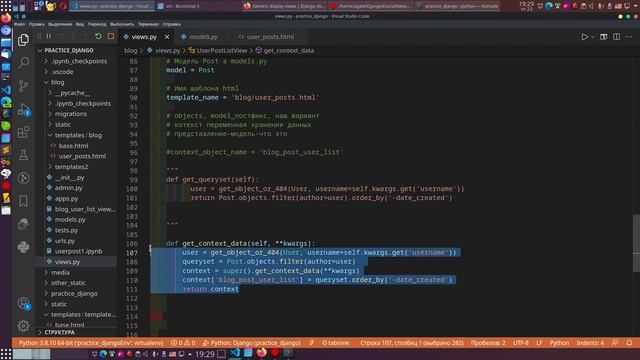Open run options dropdown arrow

(x=593, y=37)
